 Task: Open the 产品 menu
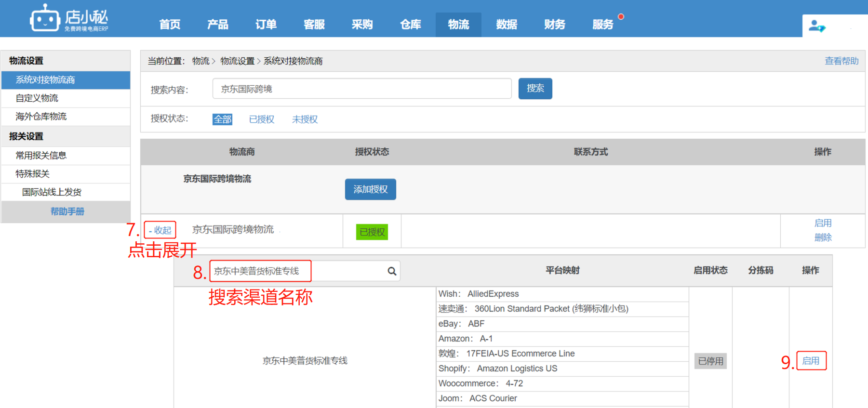[x=218, y=25]
